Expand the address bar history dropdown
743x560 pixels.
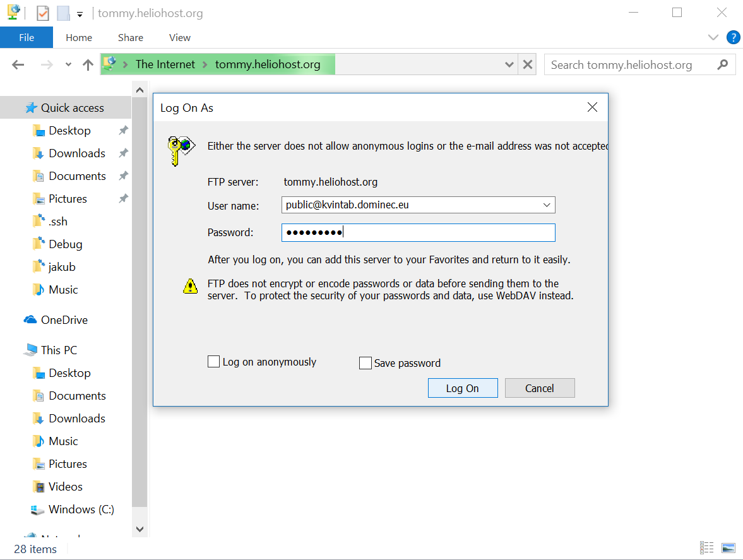pyautogui.click(x=509, y=64)
